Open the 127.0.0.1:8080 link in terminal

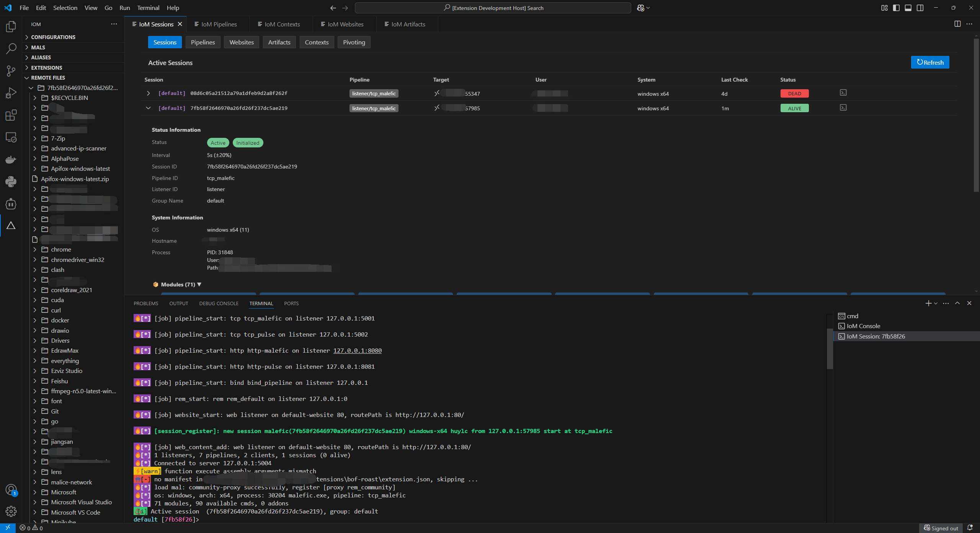pyautogui.click(x=357, y=350)
